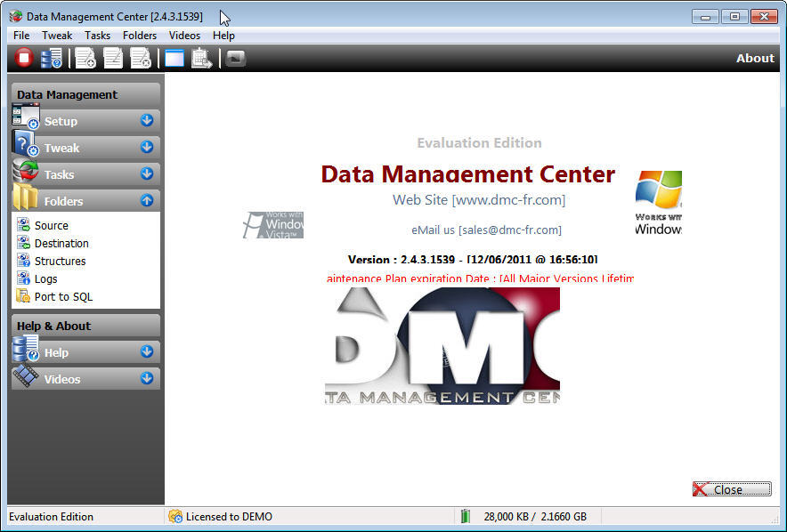This screenshot has width=787, height=532.
Task: Select Port to SQL in Folders list
Action: [x=63, y=297]
